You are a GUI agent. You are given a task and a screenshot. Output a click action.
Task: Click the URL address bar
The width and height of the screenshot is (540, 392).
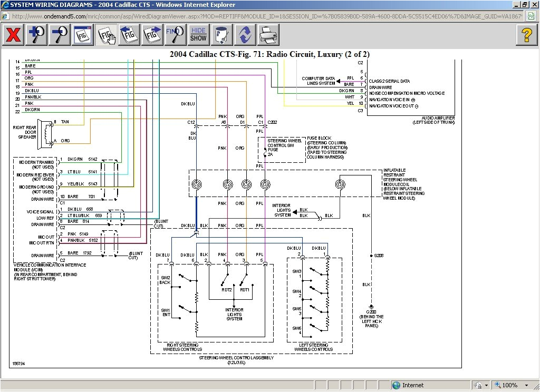tap(264, 16)
